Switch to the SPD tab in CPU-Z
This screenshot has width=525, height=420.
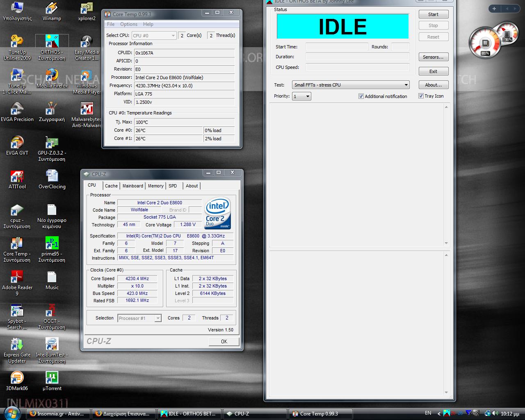click(173, 186)
